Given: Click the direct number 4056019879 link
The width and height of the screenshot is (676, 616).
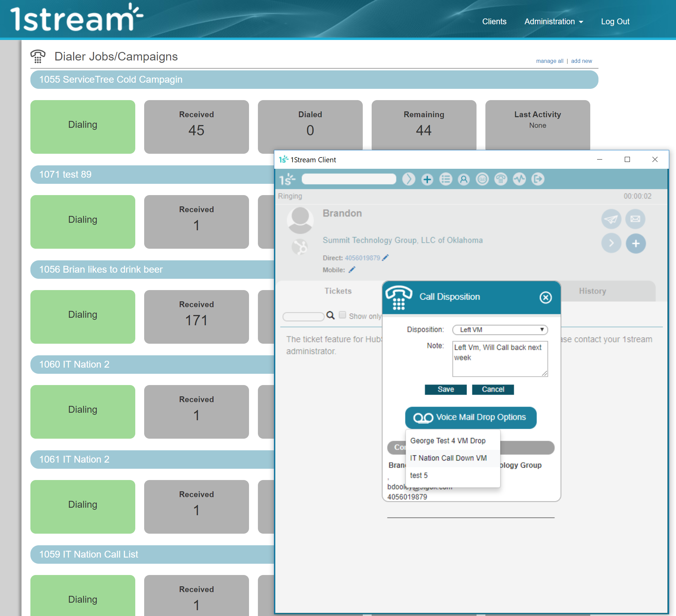Looking at the screenshot, I should coord(362,258).
